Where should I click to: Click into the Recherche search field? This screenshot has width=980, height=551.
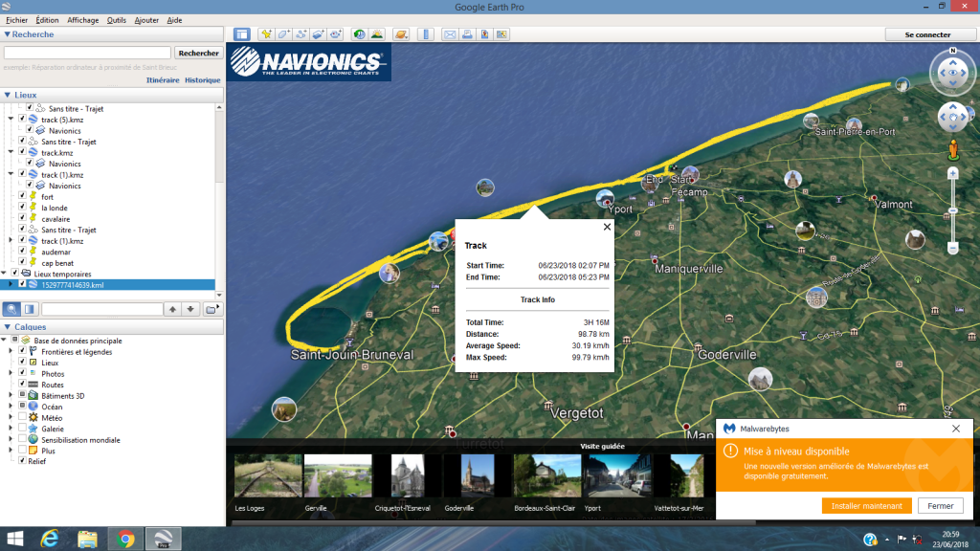[87, 54]
